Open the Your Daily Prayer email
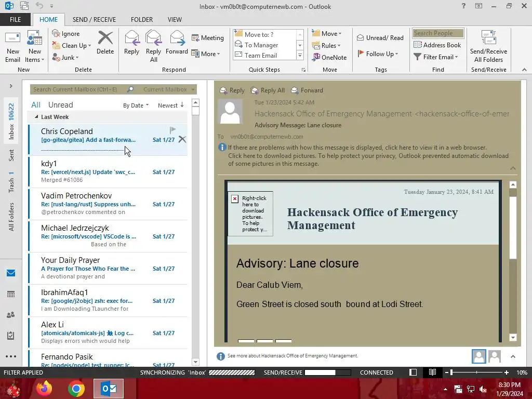 coord(108,269)
